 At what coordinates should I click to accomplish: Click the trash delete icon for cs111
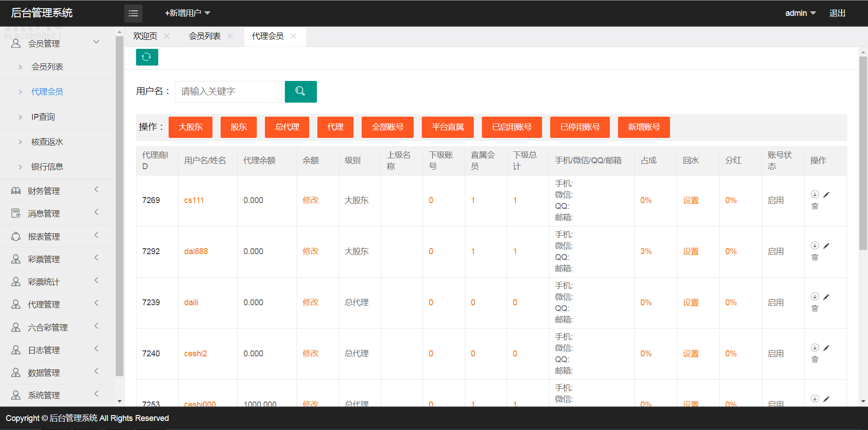(815, 206)
